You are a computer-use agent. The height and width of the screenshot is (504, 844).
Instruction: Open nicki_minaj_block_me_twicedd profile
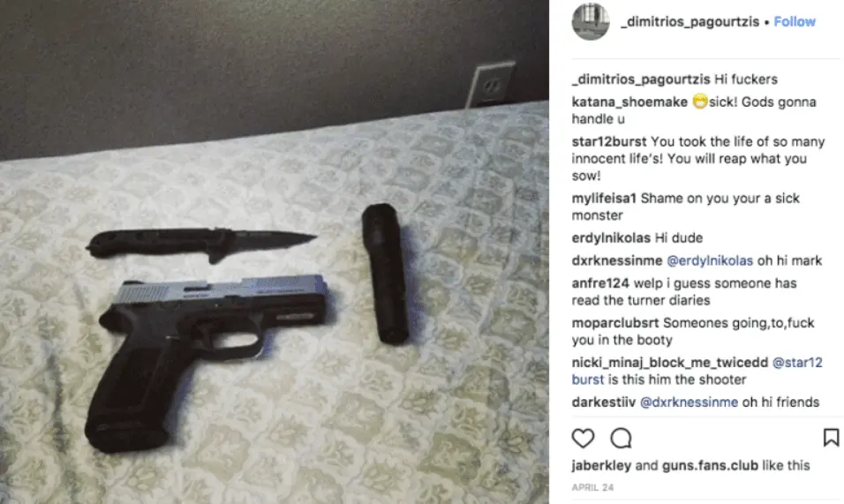pyautogui.click(x=669, y=362)
